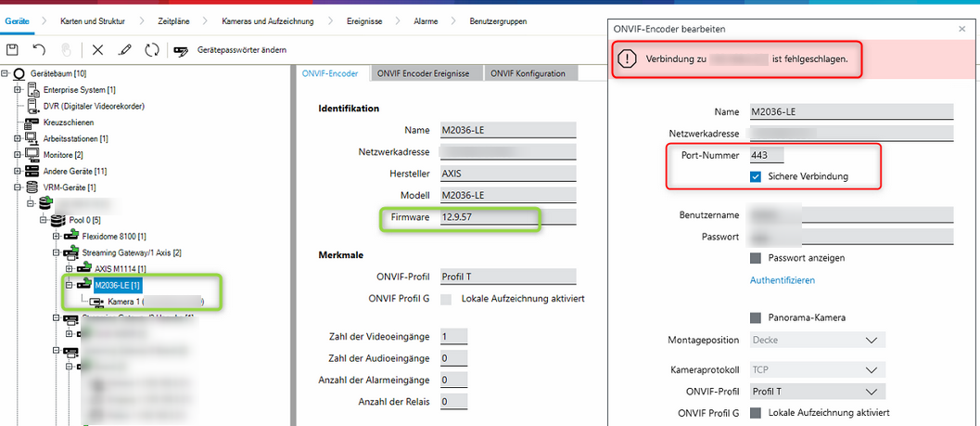Viewport: 980px width, 426px height.
Task: Expand the Monitore node
Action: pos(18,154)
